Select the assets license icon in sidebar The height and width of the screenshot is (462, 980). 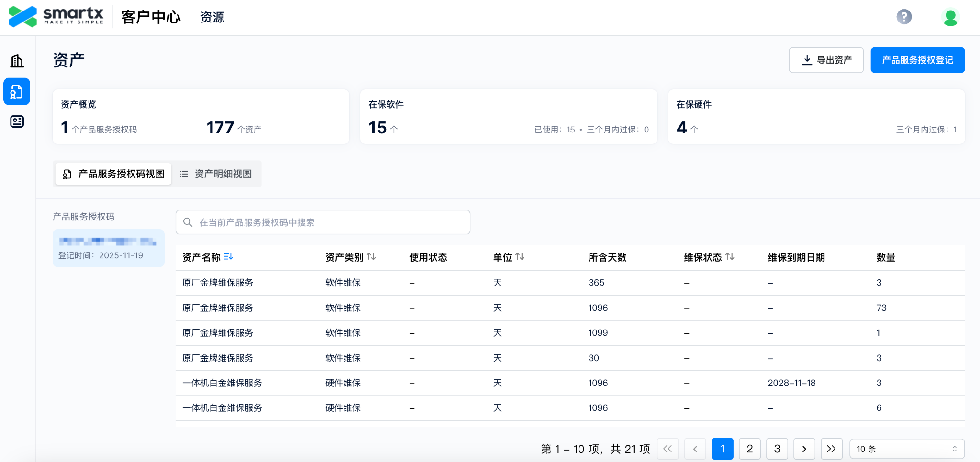point(17,91)
